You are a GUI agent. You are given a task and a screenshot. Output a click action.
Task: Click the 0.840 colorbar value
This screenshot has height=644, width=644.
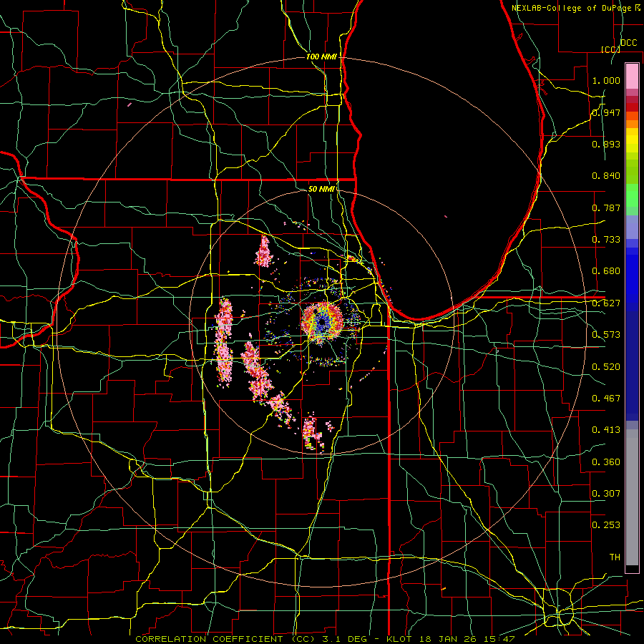pos(606,176)
